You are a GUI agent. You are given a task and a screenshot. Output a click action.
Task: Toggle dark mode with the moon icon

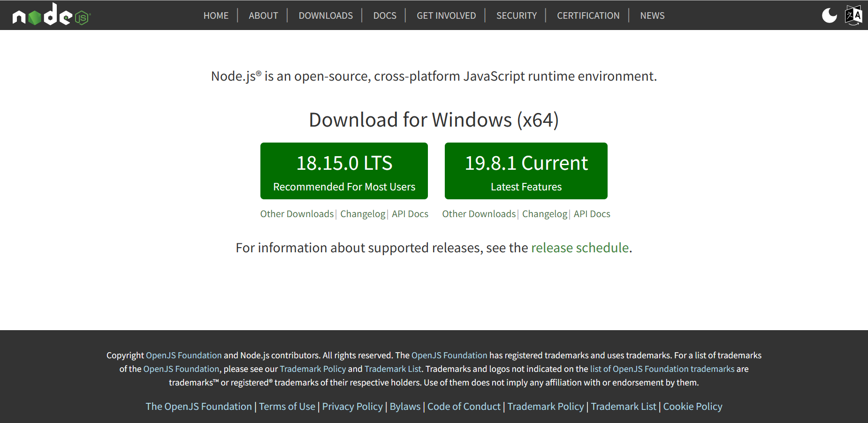coord(829,15)
